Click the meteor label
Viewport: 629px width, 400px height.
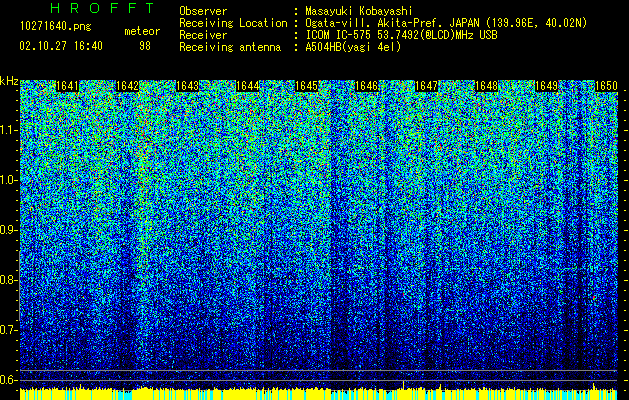click(142, 31)
